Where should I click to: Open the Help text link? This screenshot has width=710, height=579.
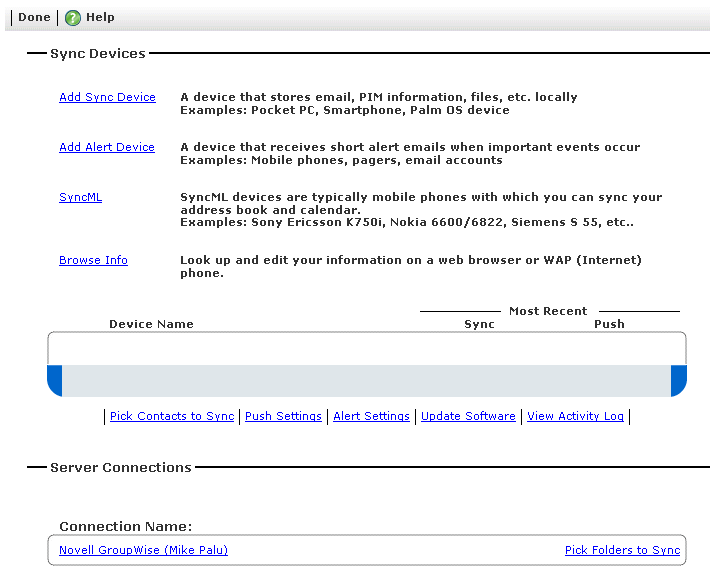[100, 17]
